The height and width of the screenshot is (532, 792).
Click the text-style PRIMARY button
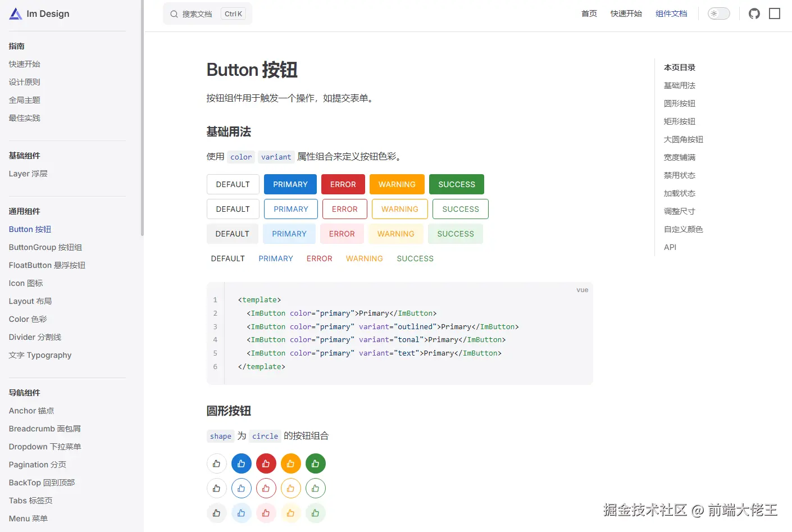(x=276, y=258)
